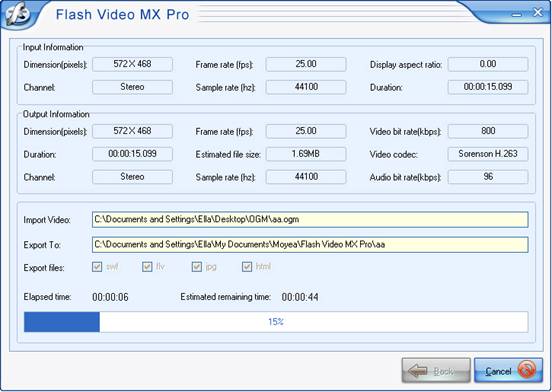Click the Video codec label
The image size is (552, 392).
tap(393, 154)
